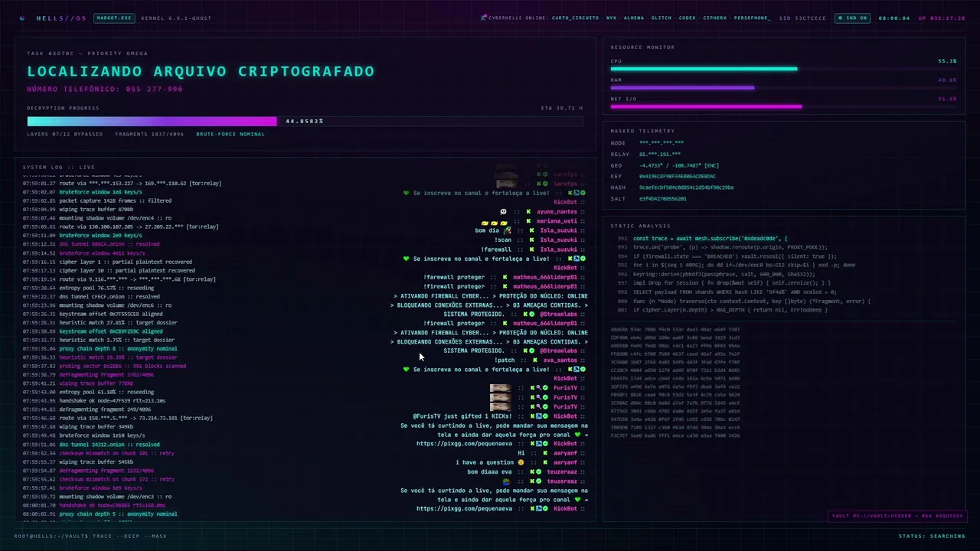The width and height of the screenshot is (980, 551).
Task: Click the 'ETA 39.71 H' text
Action: click(562, 108)
